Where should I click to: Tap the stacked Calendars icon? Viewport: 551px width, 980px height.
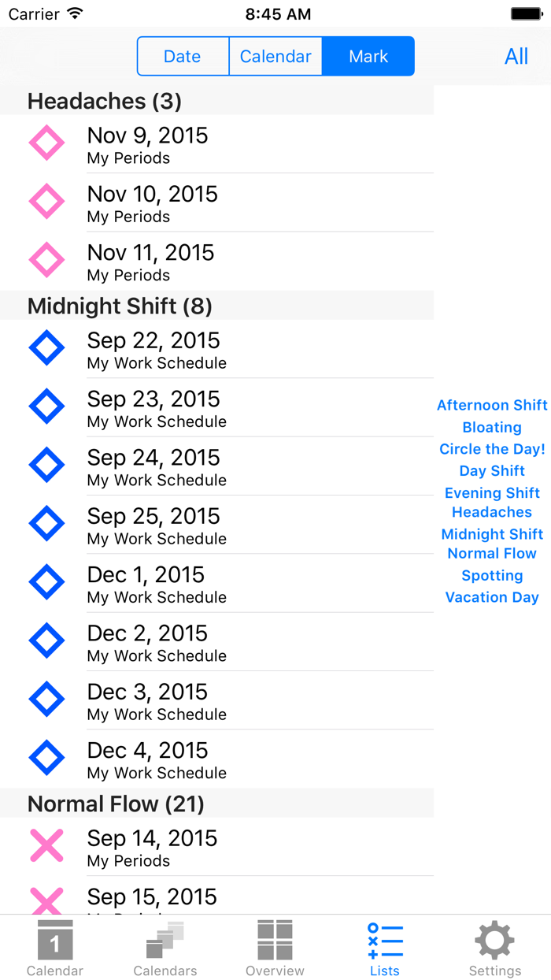pyautogui.click(x=165, y=941)
